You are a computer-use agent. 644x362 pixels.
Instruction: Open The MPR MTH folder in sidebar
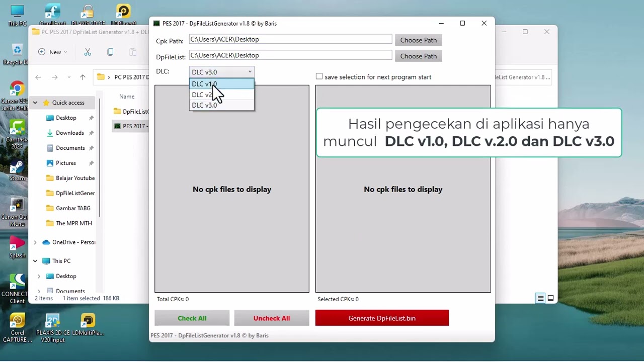(x=69, y=223)
